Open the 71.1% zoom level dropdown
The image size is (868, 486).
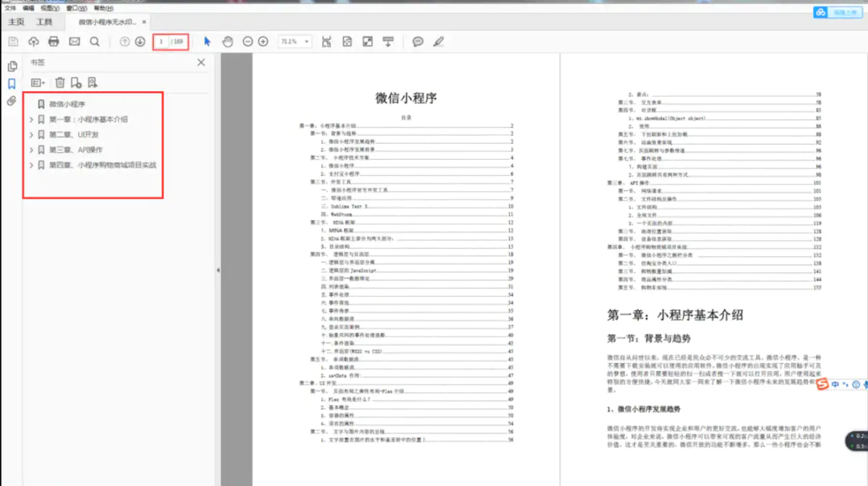[294, 42]
